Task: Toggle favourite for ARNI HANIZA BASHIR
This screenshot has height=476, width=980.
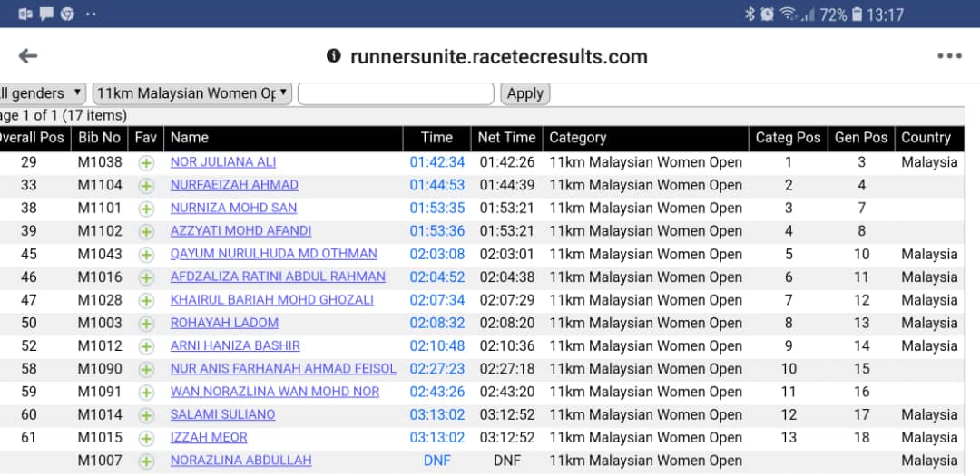Action: click(146, 346)
